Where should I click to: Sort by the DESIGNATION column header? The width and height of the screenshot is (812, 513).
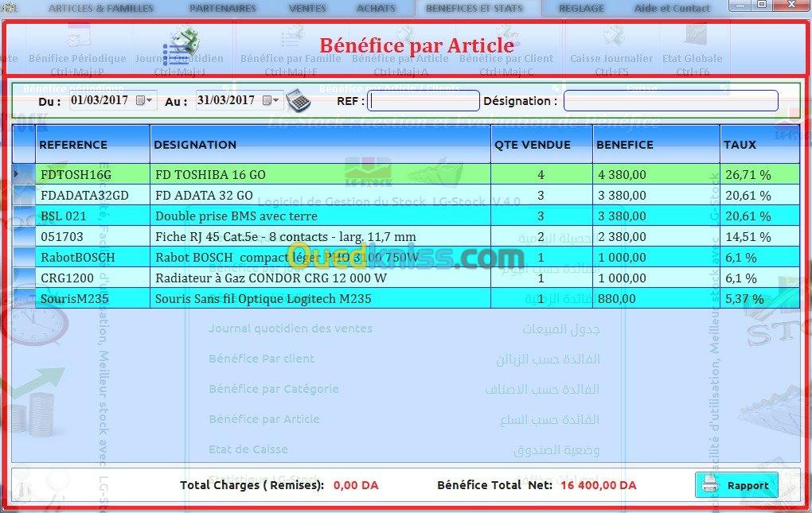tap(321, 144)
